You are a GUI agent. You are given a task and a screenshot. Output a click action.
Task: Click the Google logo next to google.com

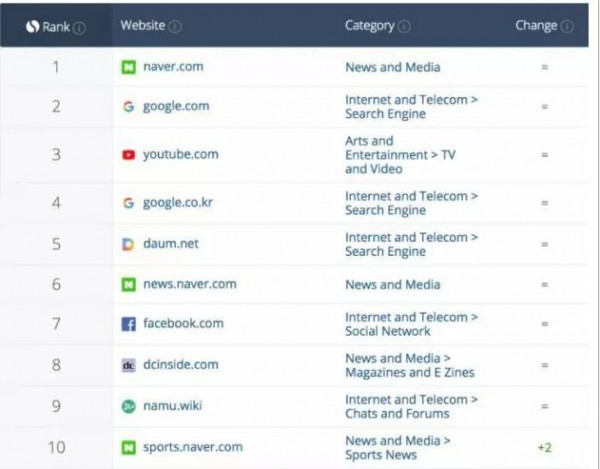point(129,106)
